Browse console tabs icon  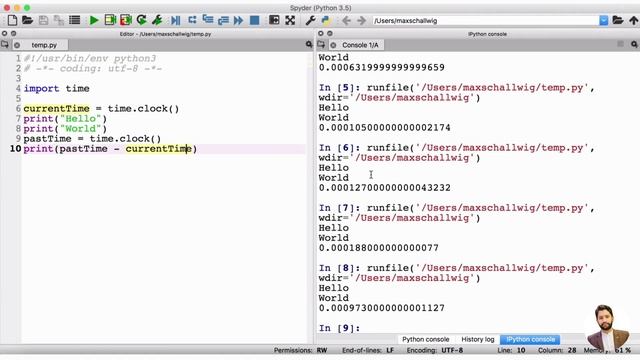321,44
